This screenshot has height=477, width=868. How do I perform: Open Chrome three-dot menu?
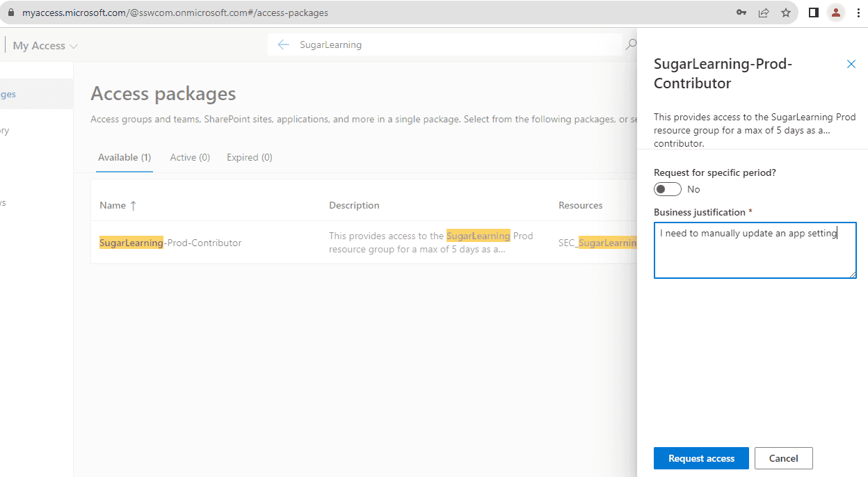pyautogui.click(x=858, y=13)
